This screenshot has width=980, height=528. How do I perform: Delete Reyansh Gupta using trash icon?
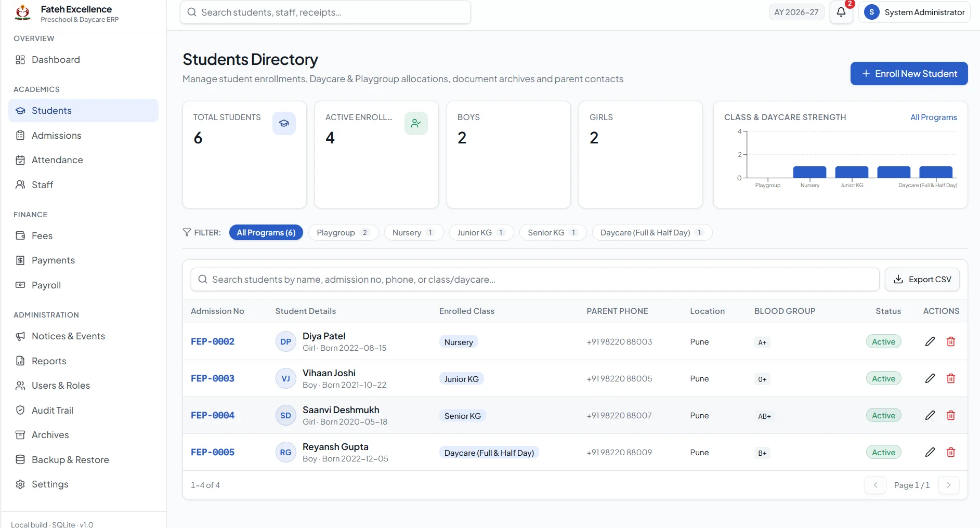coord(951,452)
